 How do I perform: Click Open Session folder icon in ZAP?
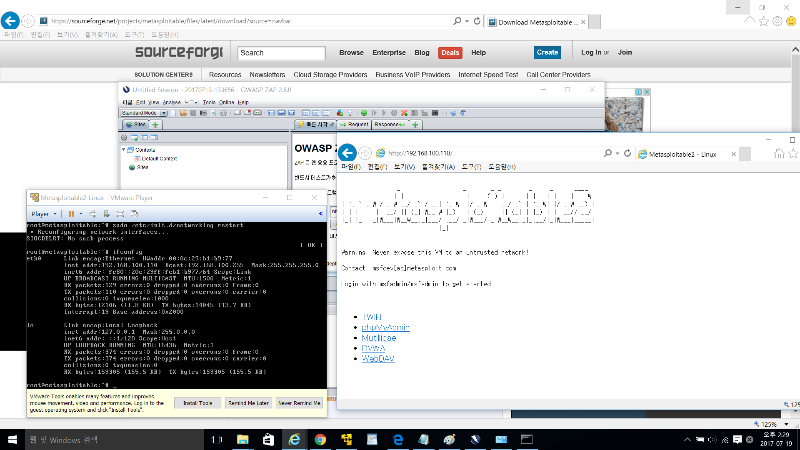183,113
